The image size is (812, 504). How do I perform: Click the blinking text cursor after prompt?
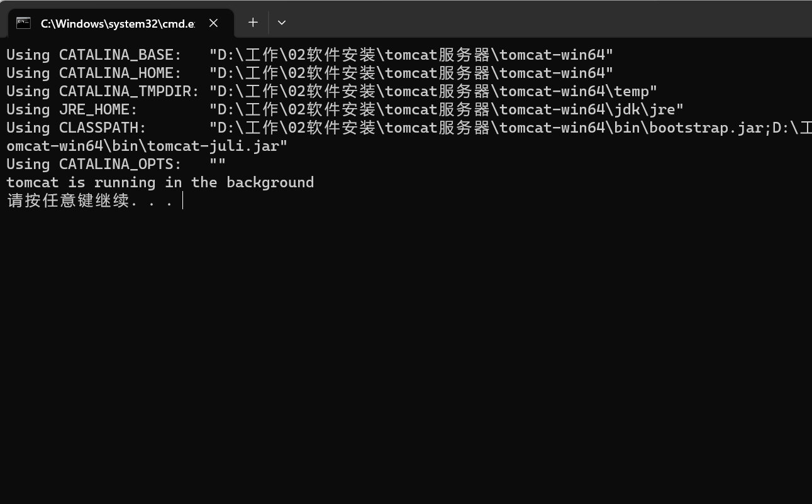tap(182, 200)
